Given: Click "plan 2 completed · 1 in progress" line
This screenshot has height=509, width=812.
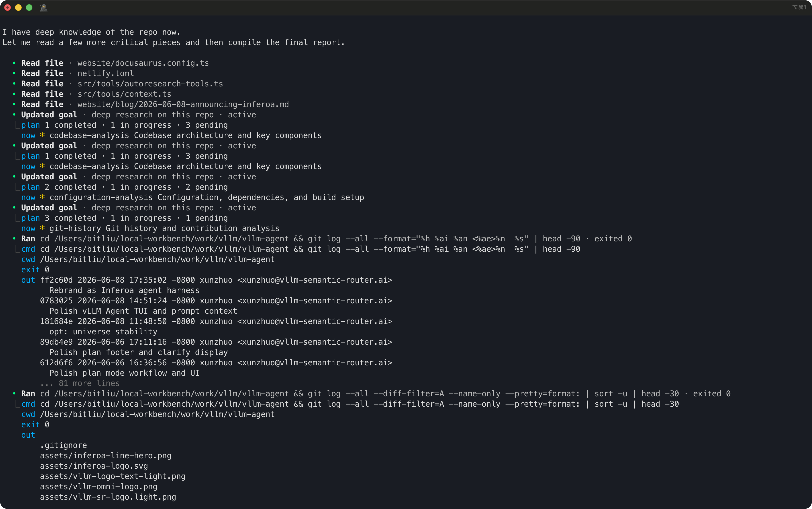Looking at the screenshot, I should pyautogui.click(x=124, y=187).
